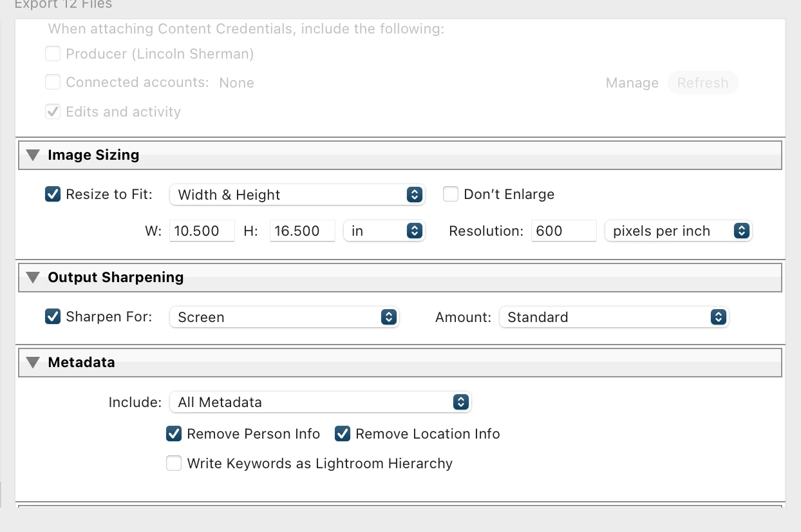Viewport: 801px width, 532px height.
Task: Collapse the Output Sharpening section triangle
Action: coord(33,278)
